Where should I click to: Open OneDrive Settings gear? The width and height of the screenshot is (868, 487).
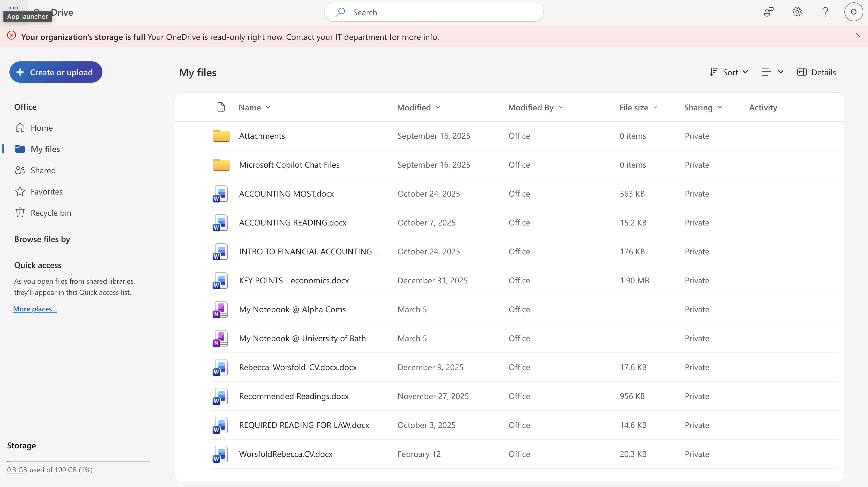[x=797, y=12]
